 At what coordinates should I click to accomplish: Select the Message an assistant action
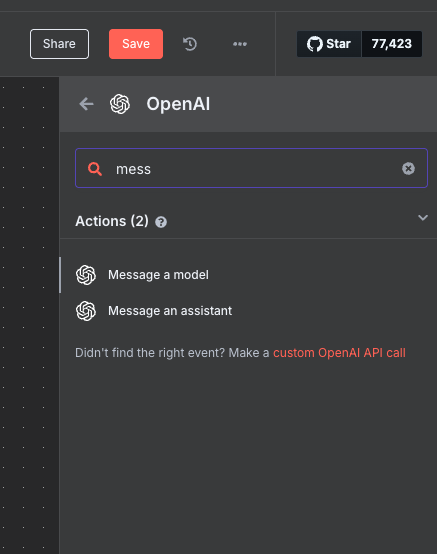[248, 311]
